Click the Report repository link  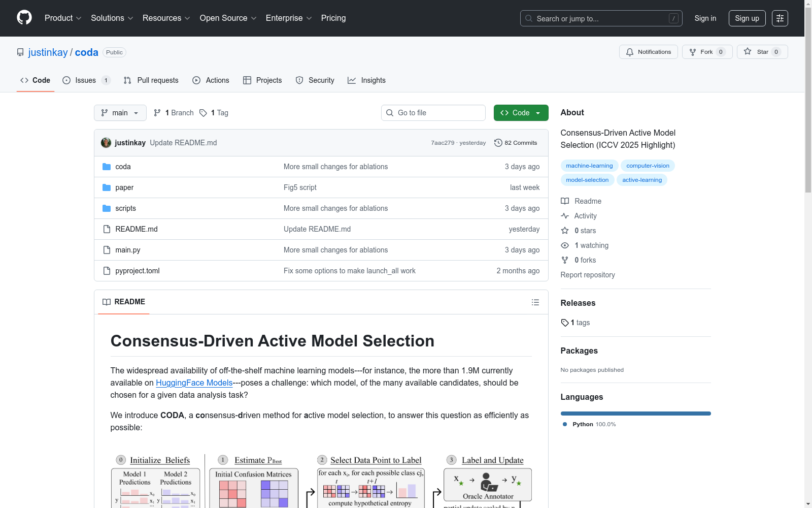588,275
